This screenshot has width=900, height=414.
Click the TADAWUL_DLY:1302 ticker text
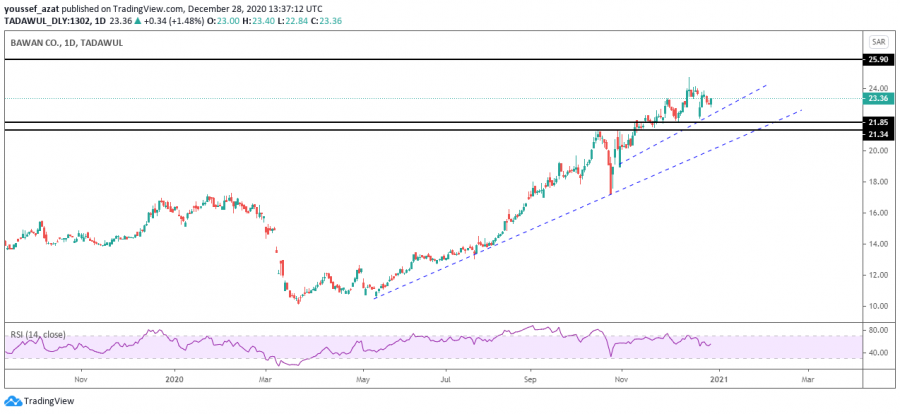[42, 18]
